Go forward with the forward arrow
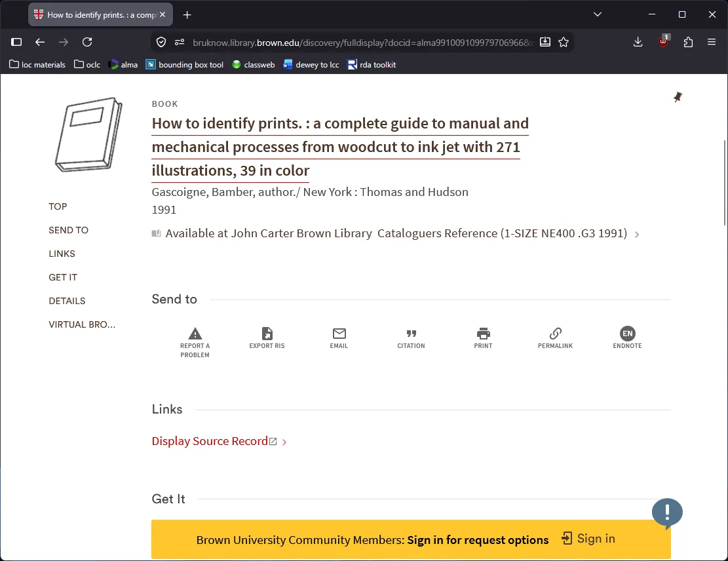The height and width of the screenshot is (561, 728). point(64,42)
